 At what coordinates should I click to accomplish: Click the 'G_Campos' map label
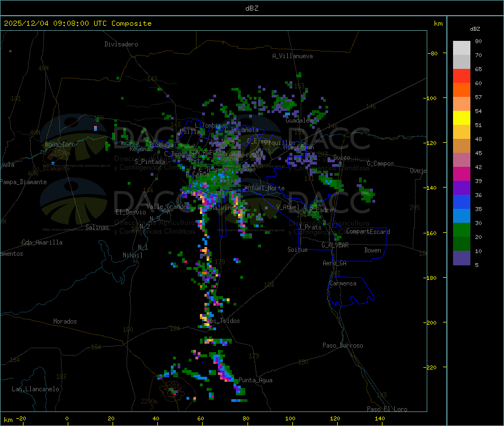tap(380, 163)
